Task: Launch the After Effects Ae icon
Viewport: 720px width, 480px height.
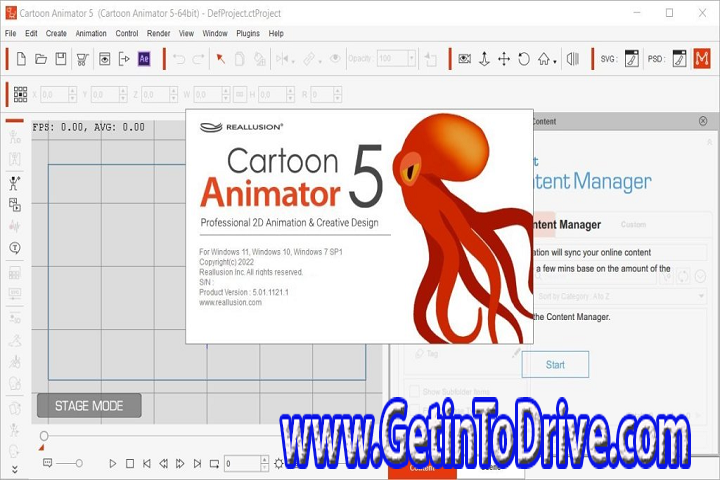Action: point(144,59)
